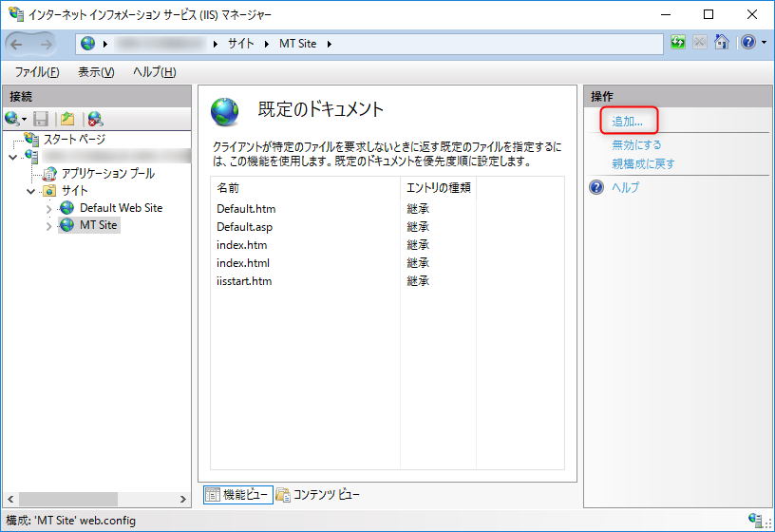Click the 無効にする action link
The height and width of the screenshot is (532, 775).
636,145
